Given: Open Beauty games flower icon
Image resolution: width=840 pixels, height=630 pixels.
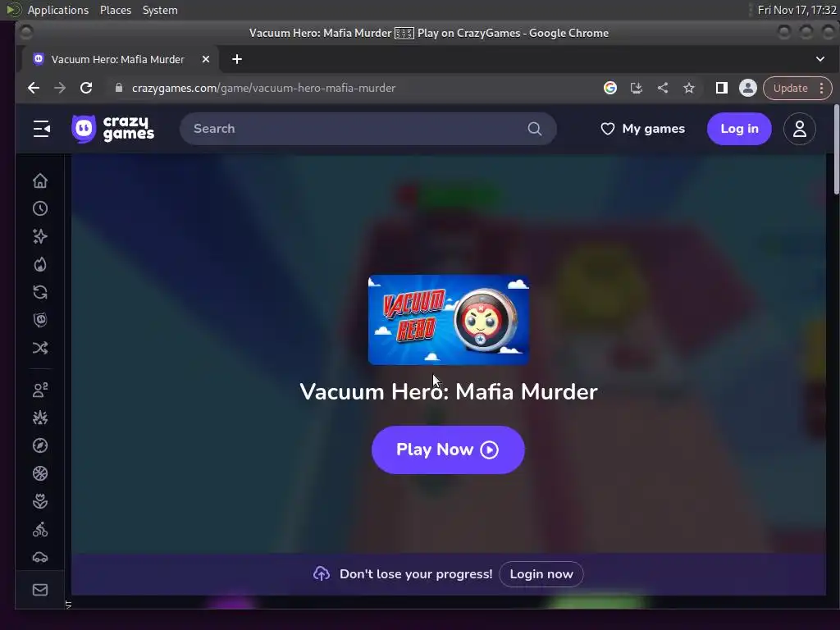Looking at the screenshot, I should point(40,501).
